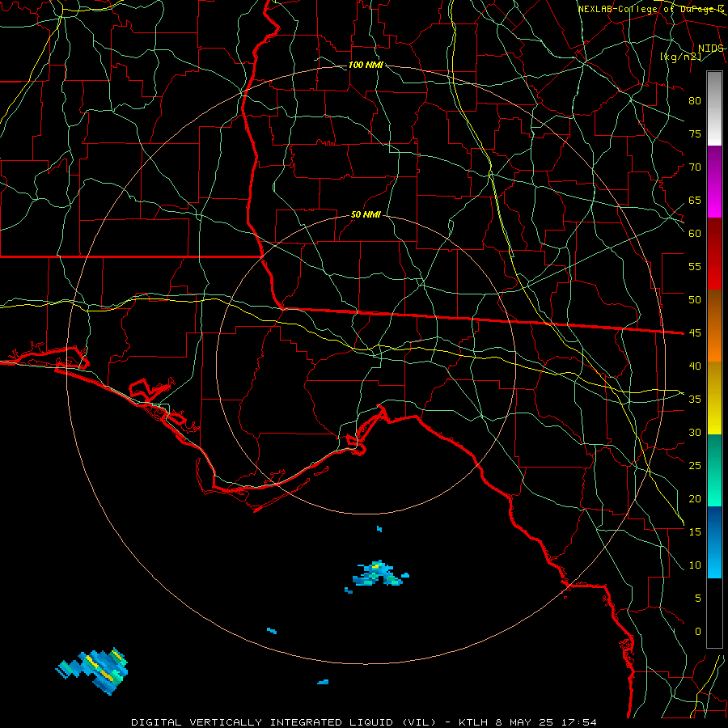Viewport: 728px width, 728px height.
Task: Click the blue segment of the color bar
Action: click(x=714, y=542)
